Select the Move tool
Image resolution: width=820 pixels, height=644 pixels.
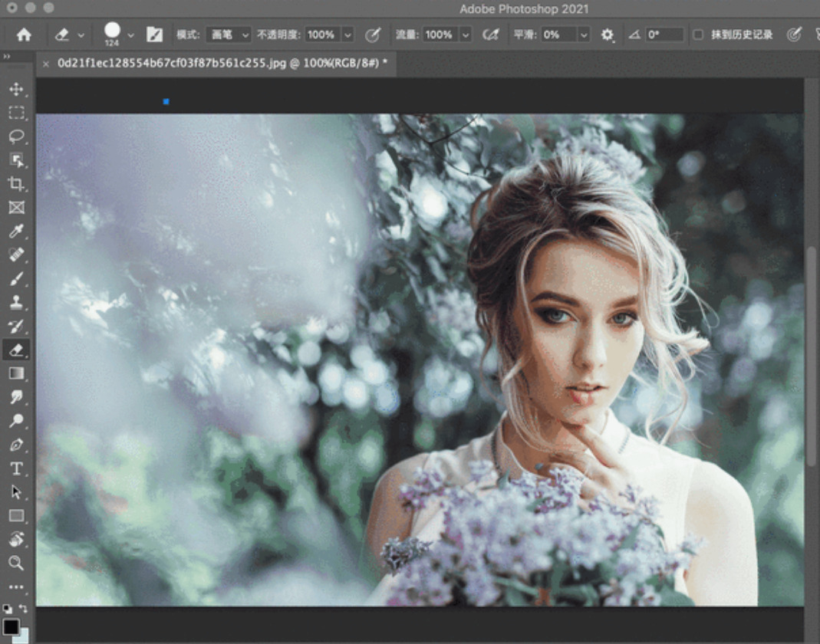point(16,90)
